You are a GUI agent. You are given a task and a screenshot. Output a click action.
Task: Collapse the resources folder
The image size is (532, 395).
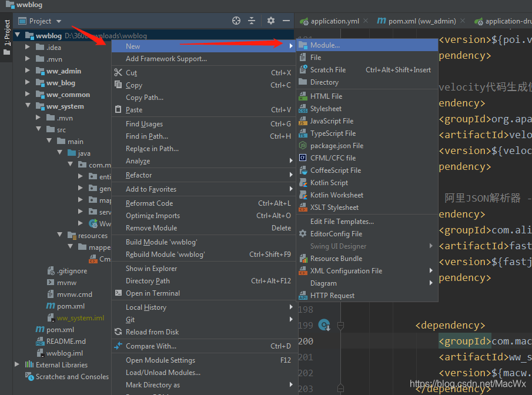pyautogui.click(x=60, y=235)
